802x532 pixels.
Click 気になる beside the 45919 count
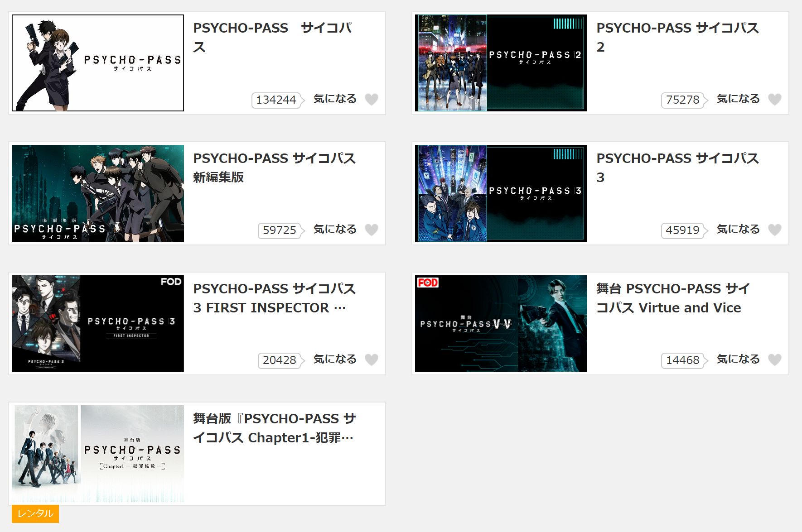pyautogui.click(x=738, y=229)
